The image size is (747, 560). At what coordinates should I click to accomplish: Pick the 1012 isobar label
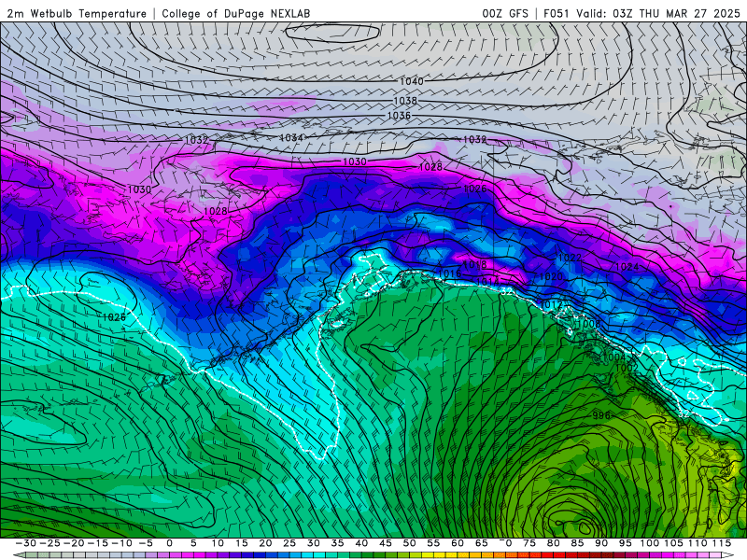click(551, 305)
